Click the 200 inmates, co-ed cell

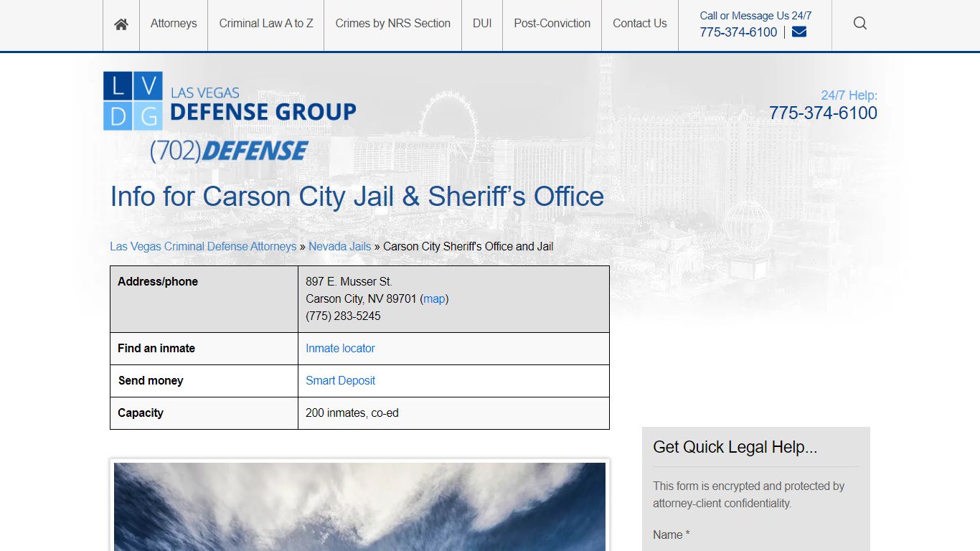453,413
